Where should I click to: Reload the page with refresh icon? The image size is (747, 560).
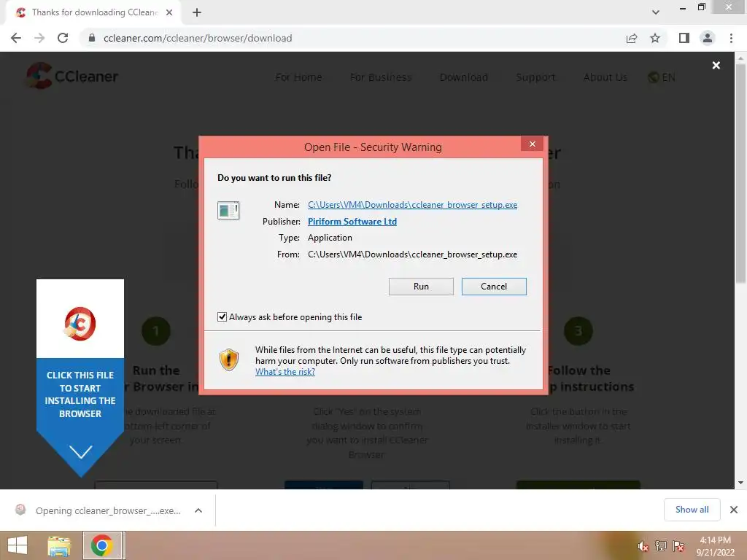click(63, 38)
